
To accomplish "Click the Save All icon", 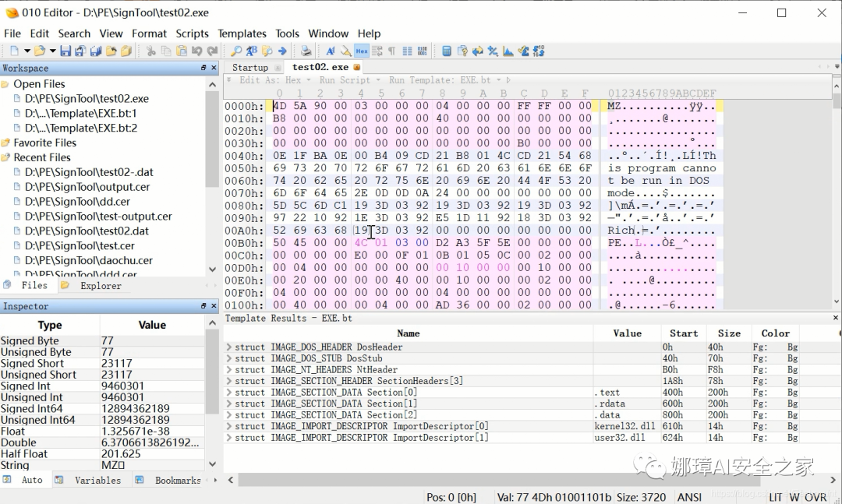I will 96,51.
